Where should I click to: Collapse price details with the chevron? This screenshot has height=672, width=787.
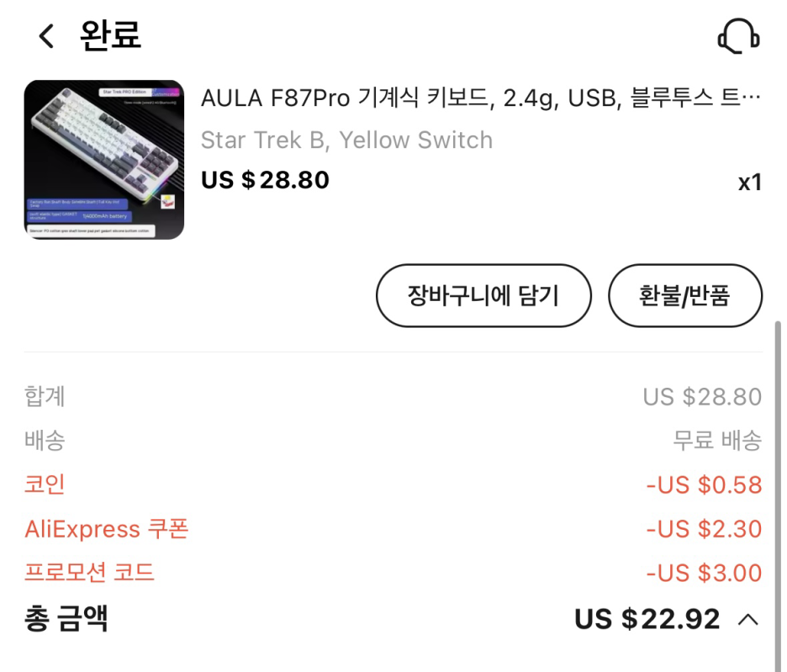[747, 621]
